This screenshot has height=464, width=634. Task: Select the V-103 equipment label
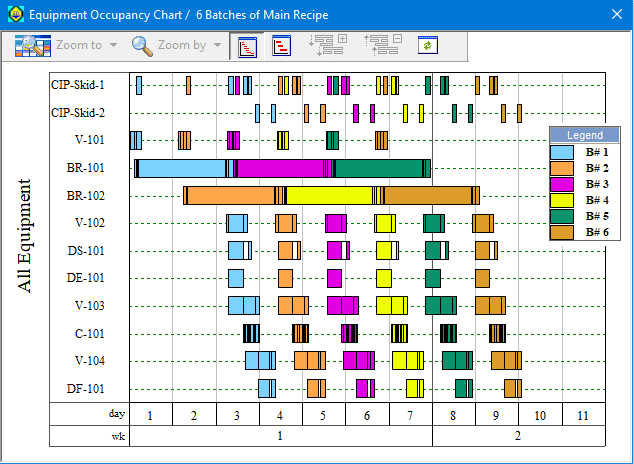(x=89, y=306)
